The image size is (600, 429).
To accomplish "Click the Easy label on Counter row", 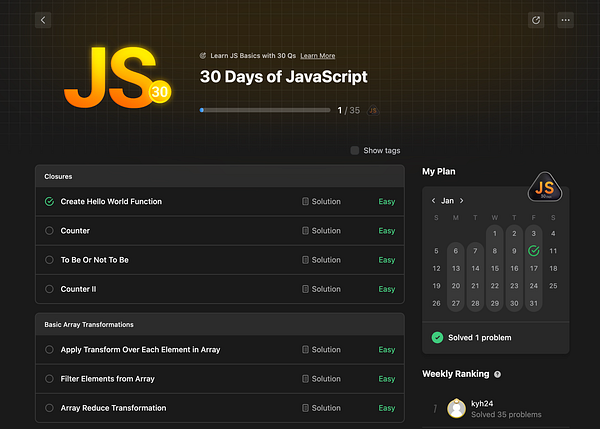I will 386,231.
